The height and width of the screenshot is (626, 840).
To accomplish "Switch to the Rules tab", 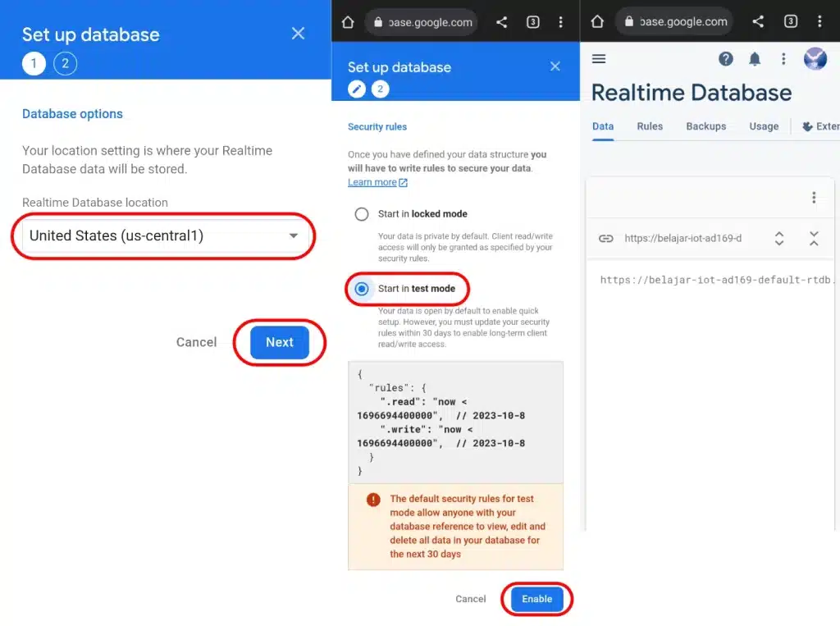I will pos(650,126).
